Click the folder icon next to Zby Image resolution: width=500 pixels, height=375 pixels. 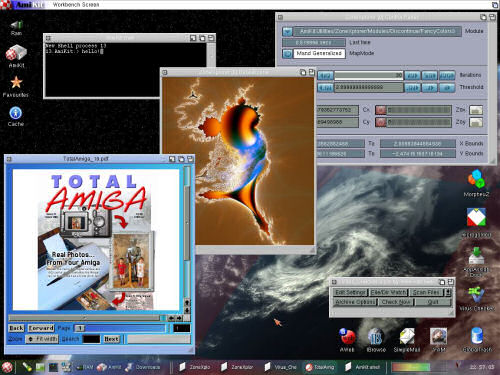[476, 122]
